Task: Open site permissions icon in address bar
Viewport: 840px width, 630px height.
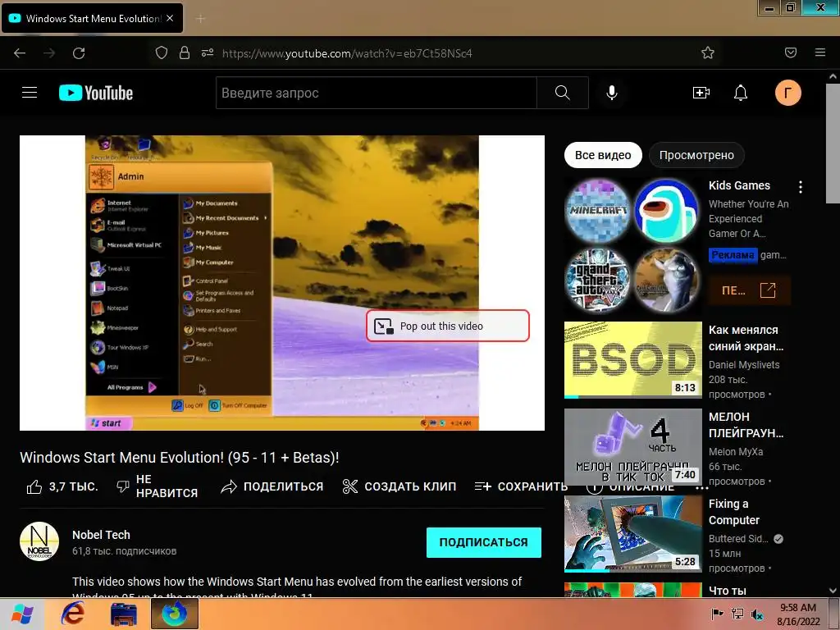Action: (208, 52)
